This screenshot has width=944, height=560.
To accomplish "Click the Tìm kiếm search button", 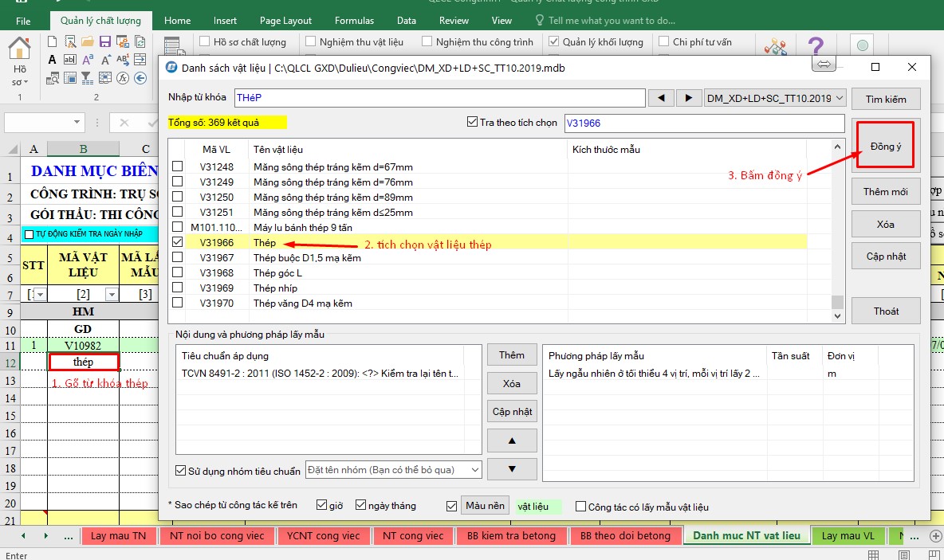I will point(885,100).
